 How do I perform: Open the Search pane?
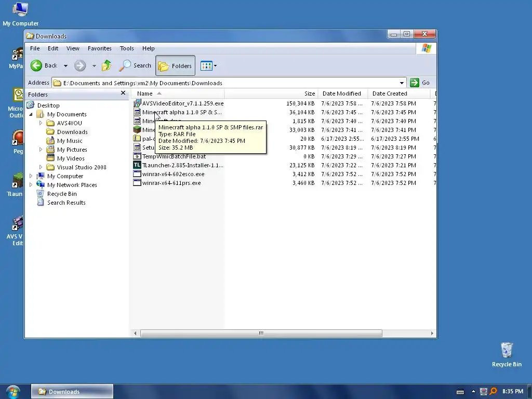pos(135,65)
